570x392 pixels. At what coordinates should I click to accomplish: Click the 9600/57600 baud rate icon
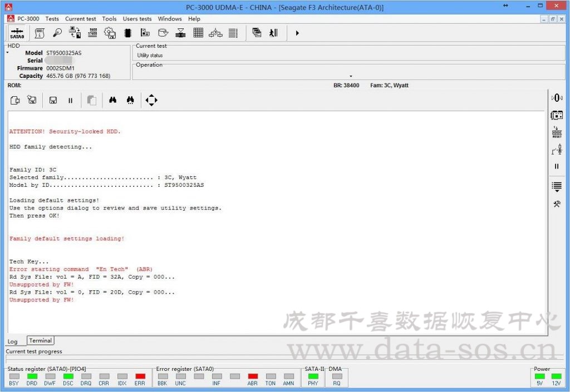[93, 33]
